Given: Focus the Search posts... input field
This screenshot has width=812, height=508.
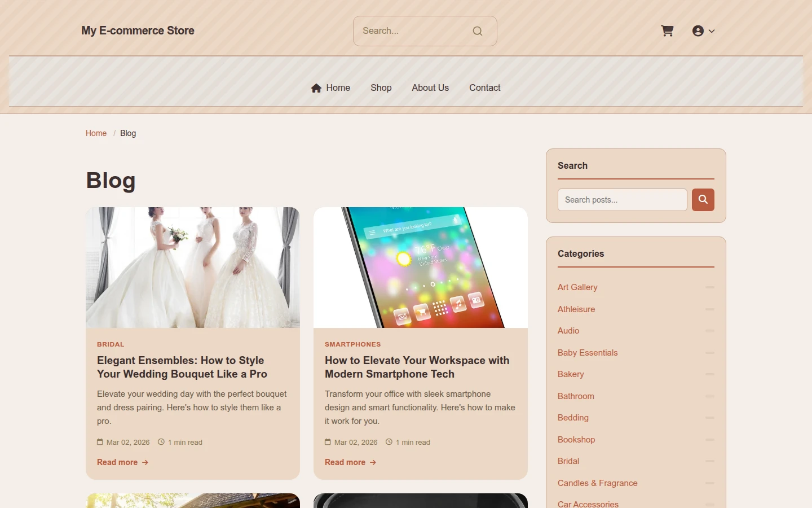Looking at the screenshot, I should pyautogui.click(x=623, y=200).
